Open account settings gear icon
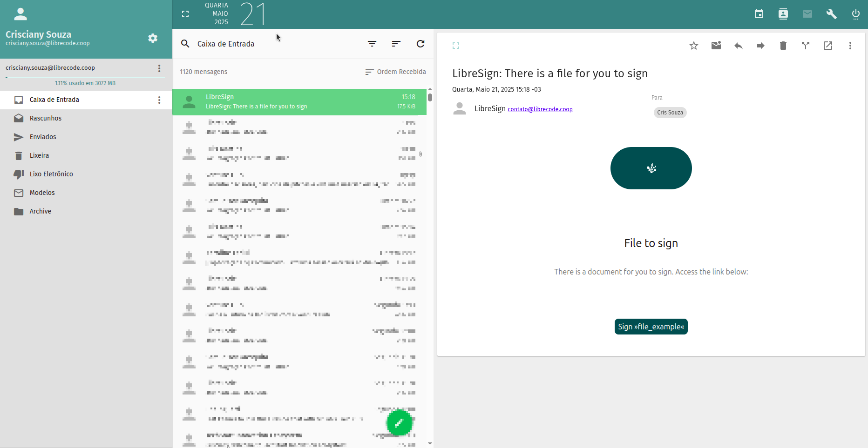 [153, 38]
